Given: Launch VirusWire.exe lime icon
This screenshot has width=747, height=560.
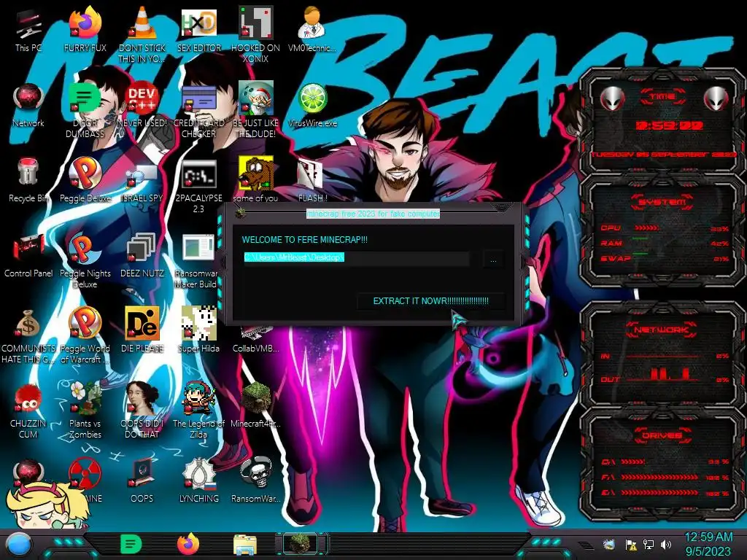Looking at the screenshot, I should [312, 106].
